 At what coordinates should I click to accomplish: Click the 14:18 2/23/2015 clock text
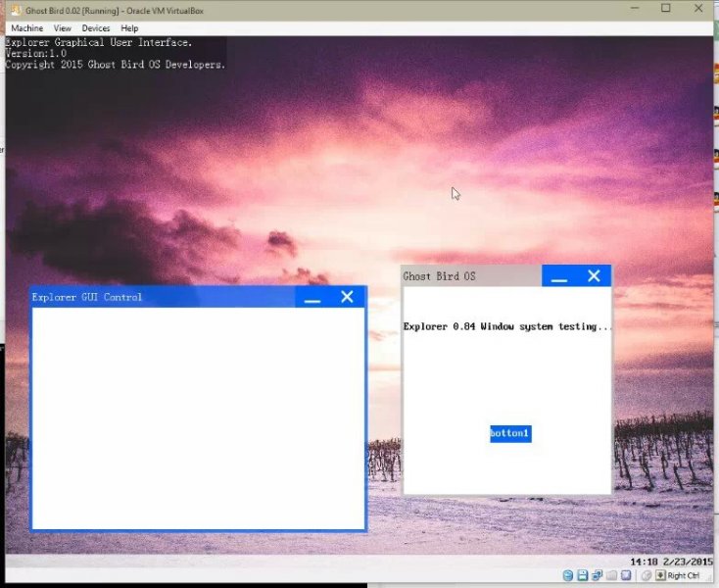click(671, 562)
